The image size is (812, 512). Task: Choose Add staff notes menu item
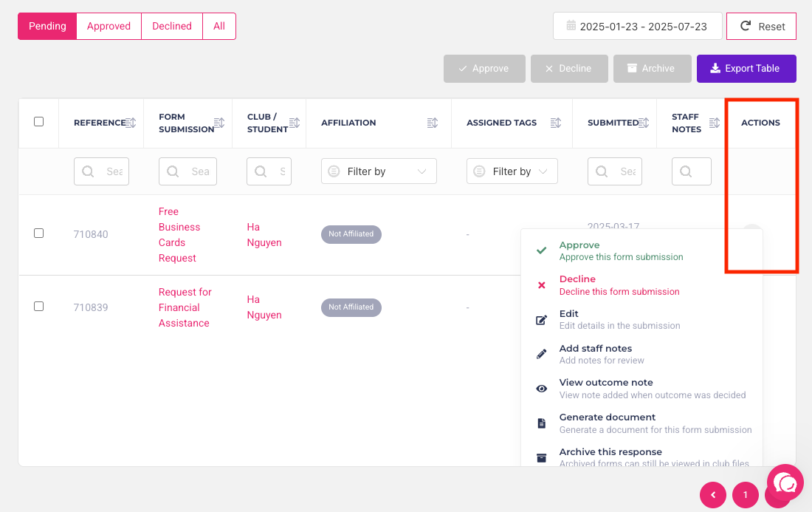click(641, 355)
